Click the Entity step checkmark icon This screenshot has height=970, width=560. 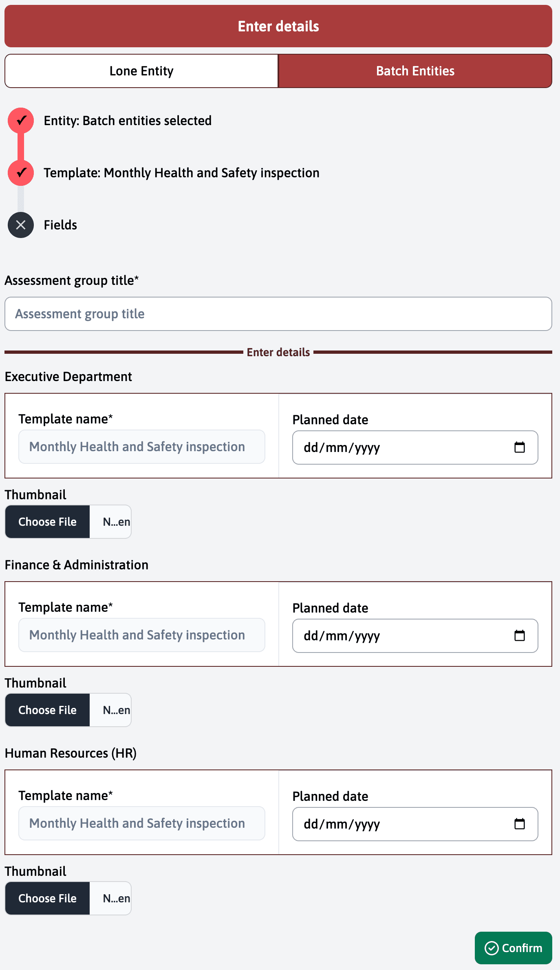click(21, 121)
